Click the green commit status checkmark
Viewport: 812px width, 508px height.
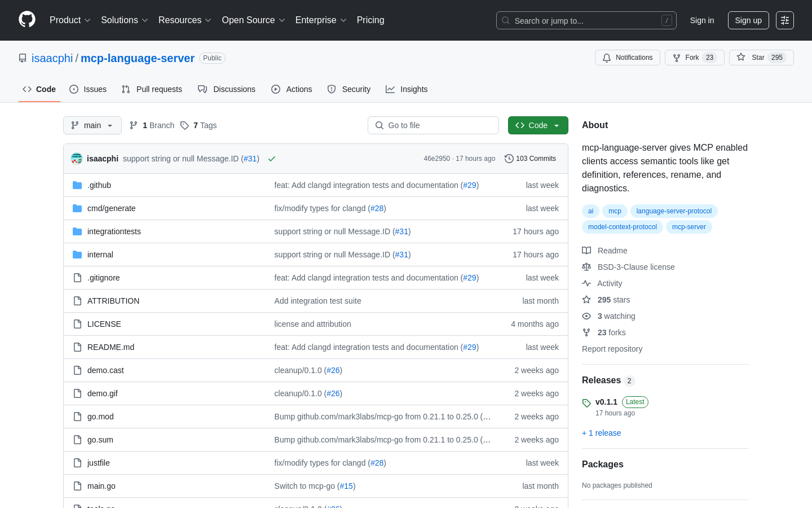(x=272, y=159)
